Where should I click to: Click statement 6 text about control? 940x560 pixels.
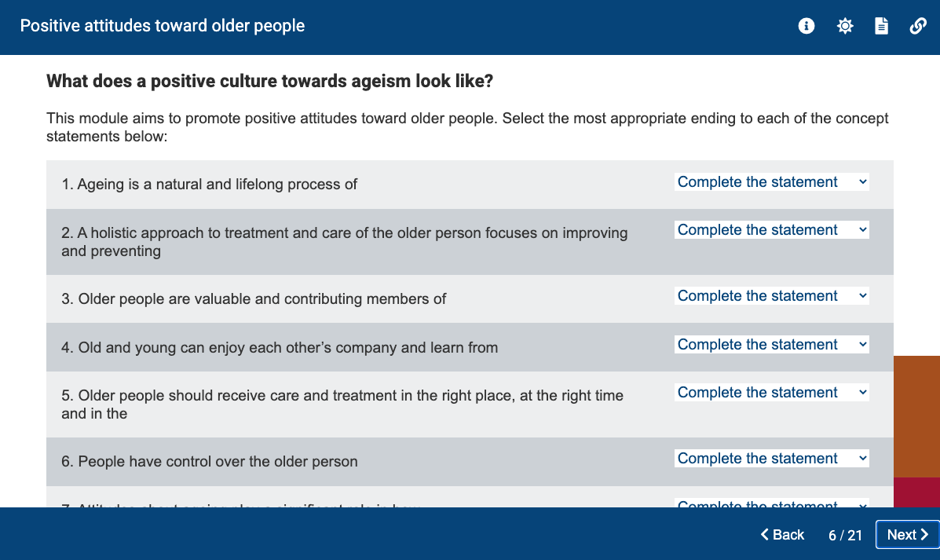[x=209, y=461]
